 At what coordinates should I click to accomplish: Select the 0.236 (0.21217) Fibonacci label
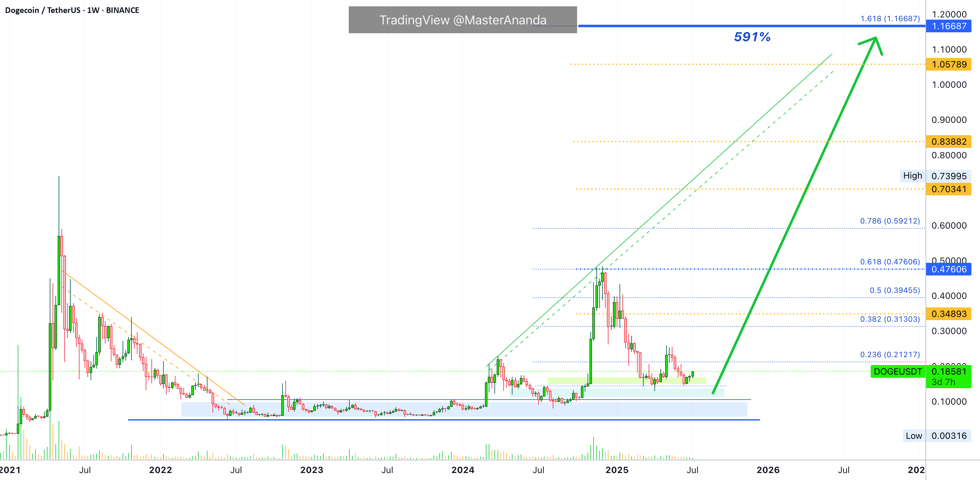click(x=890, y=355)
